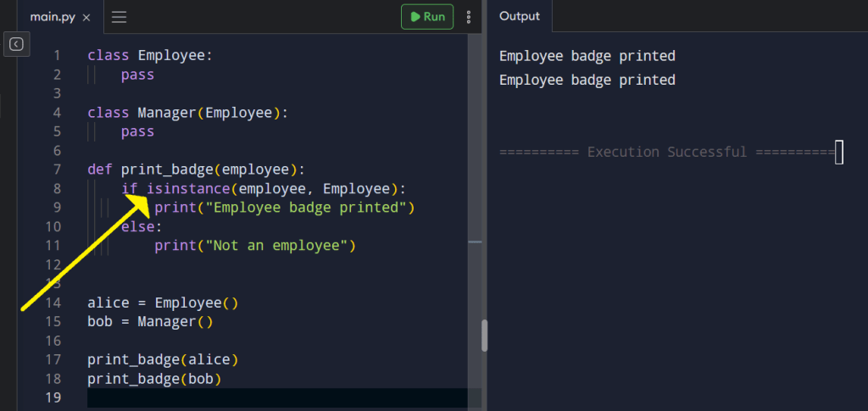This screenshot has width=868, height=411.
Task: Click the empty highlighted line 19
Action: [x=277, y=397]
